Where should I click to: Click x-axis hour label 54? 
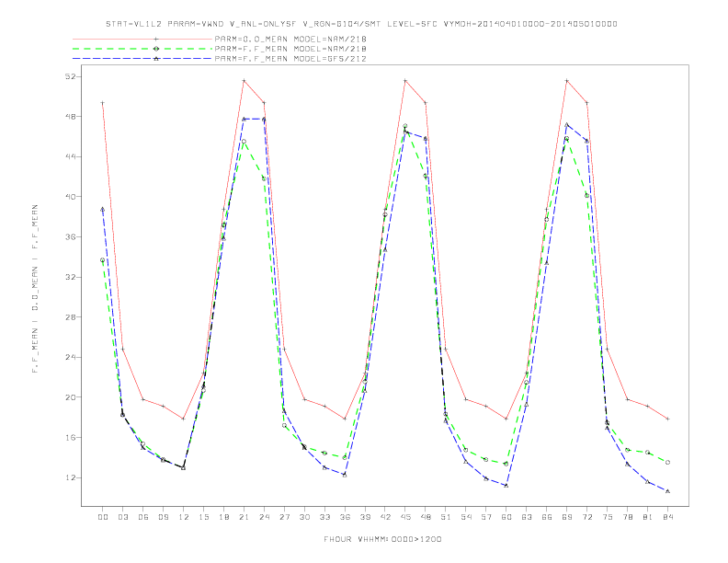click(x=466, y=517)
